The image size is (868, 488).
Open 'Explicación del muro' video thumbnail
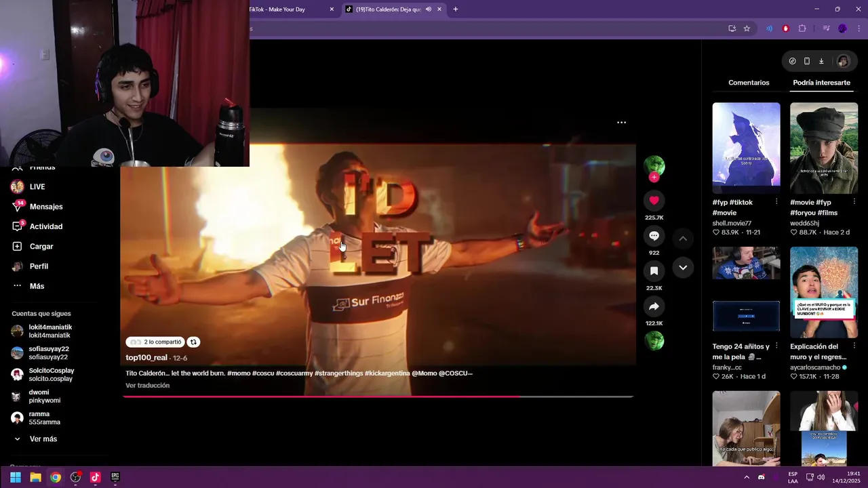point(824,292)
